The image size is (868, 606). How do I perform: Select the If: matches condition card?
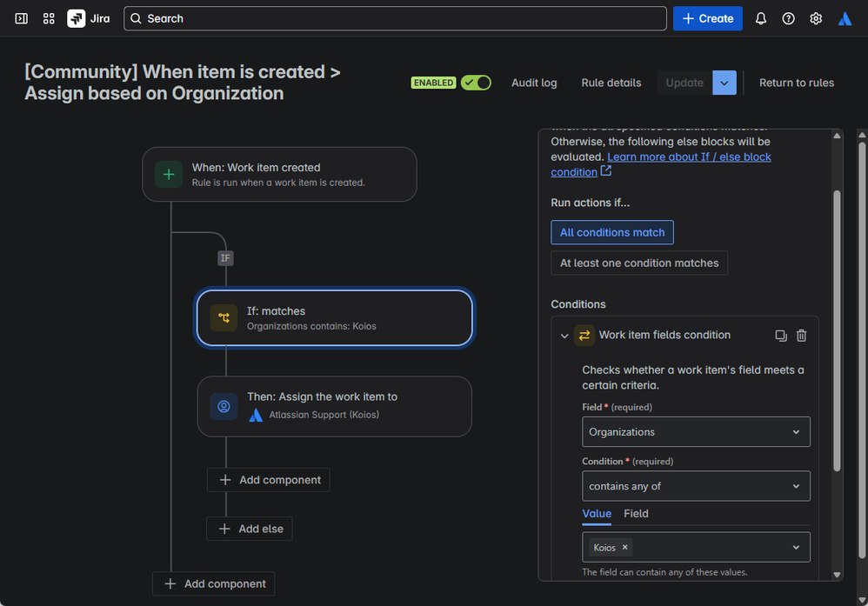pos(334,317)
